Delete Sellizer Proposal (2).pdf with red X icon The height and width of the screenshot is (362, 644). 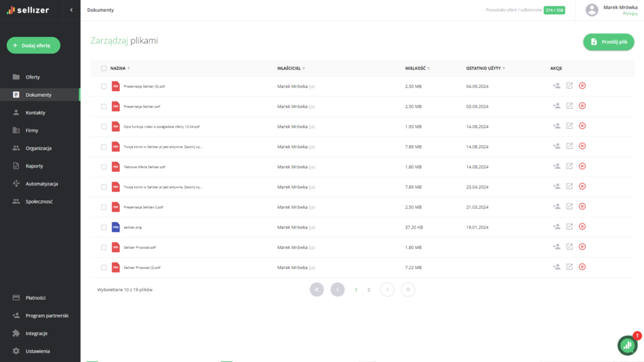[x=582, y=267]
